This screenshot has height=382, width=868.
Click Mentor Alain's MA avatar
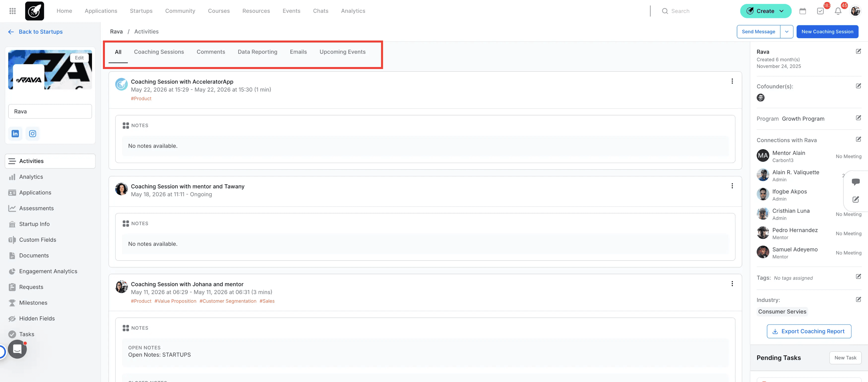[763, 156]
